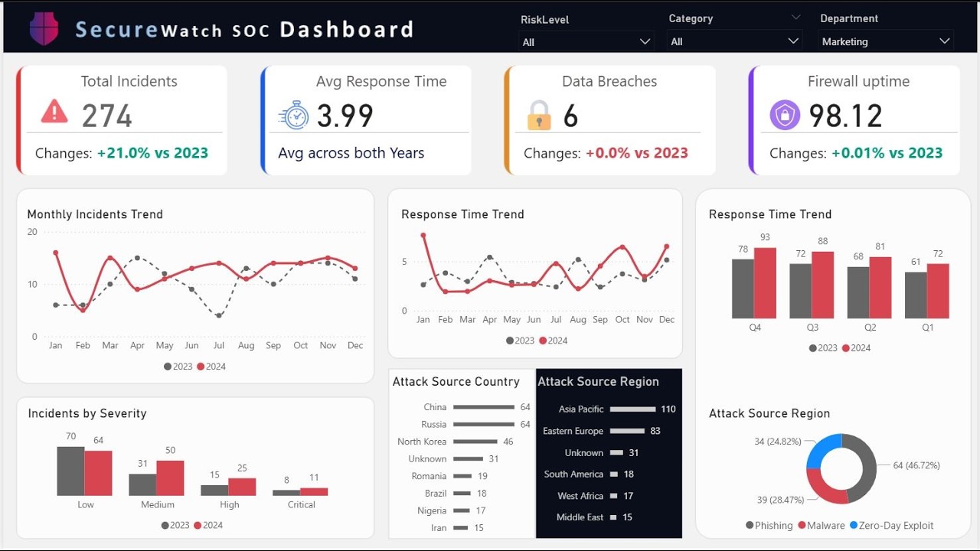Select North Korea bar row

coord(475,442)
